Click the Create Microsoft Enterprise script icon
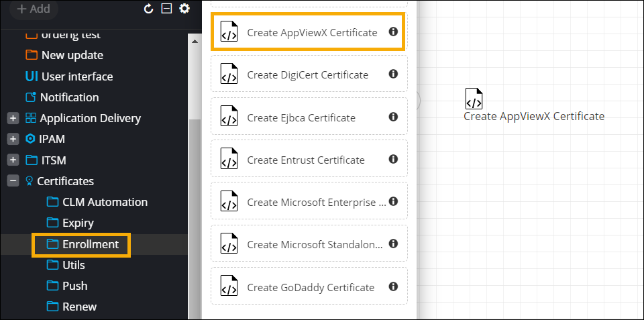This screenshot has width=644, height=320. click(x=229, y=201)
